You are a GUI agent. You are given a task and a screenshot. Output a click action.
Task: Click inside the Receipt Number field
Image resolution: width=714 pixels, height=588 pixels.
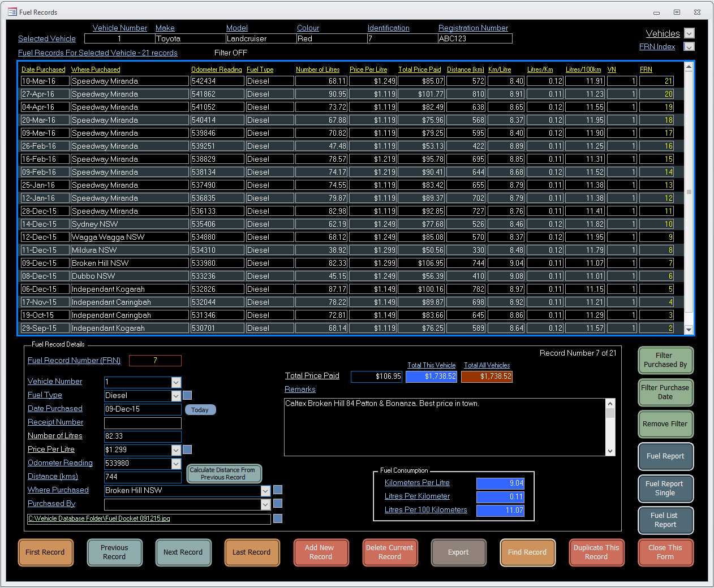[x=143, y=423]
